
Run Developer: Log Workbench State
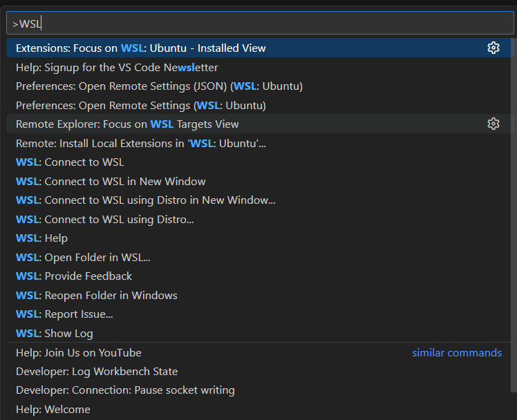pyautogui.click(x=260, y=372)
